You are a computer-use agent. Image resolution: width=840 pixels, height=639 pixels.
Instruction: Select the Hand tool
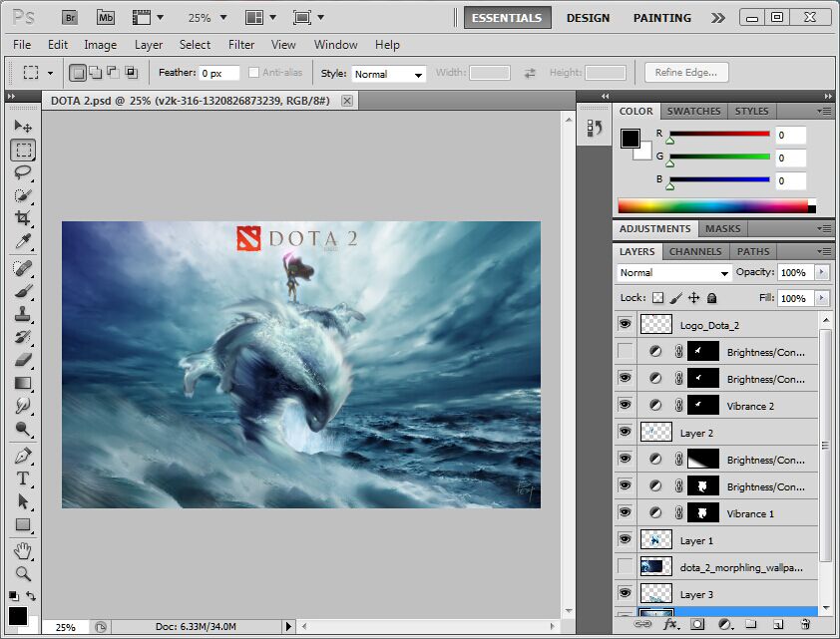pyautogui.click(x=23, y=550)
